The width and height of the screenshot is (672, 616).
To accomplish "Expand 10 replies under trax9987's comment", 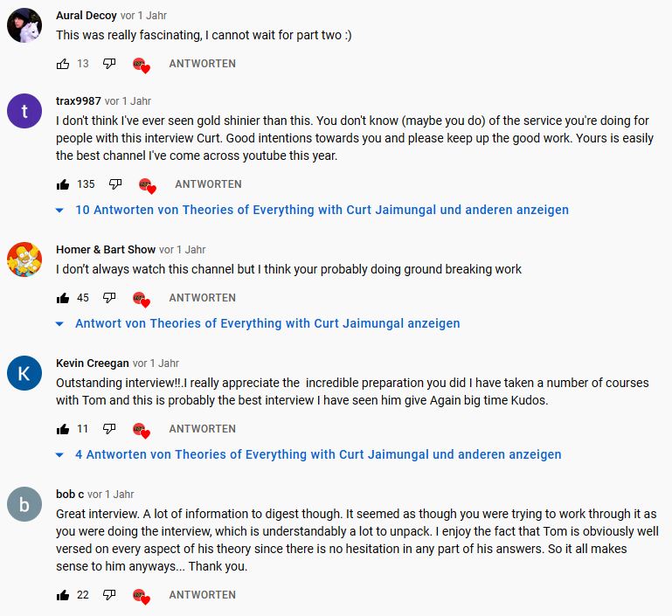I will click(322, 210).
